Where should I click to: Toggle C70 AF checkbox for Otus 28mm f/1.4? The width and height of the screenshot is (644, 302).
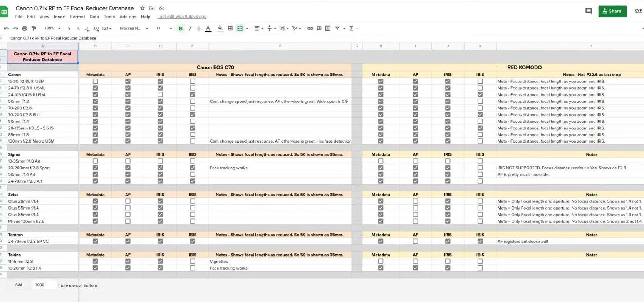[x=128, y=201]
